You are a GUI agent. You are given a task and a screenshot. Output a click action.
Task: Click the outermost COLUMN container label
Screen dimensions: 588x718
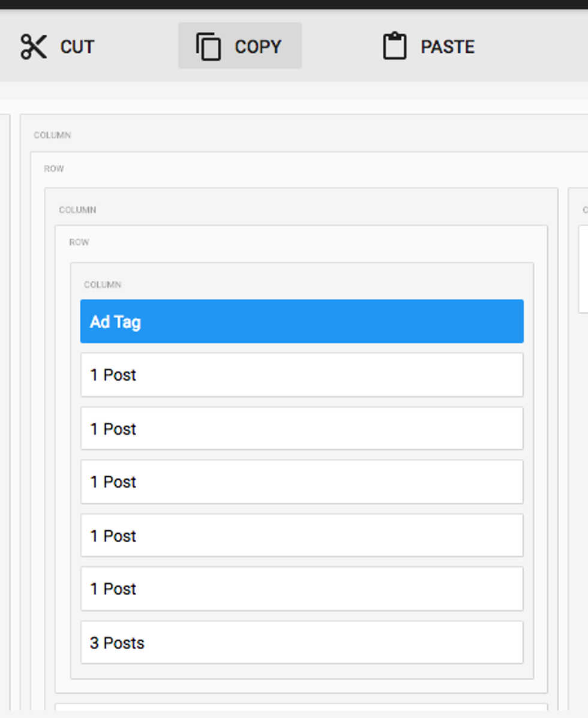(52, 136)
